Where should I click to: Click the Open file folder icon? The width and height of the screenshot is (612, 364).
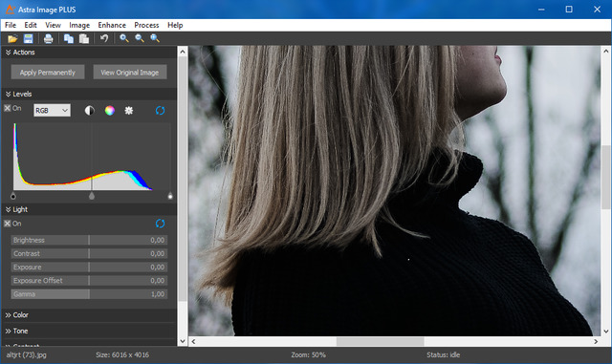[12, 38]
